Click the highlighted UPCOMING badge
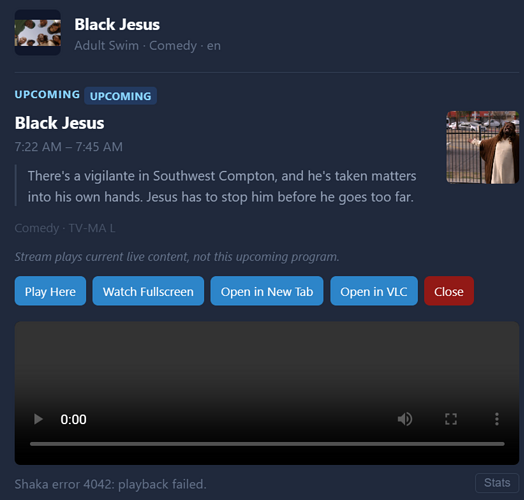The height and width of the screenshot is (500, 524). point(121,96)
